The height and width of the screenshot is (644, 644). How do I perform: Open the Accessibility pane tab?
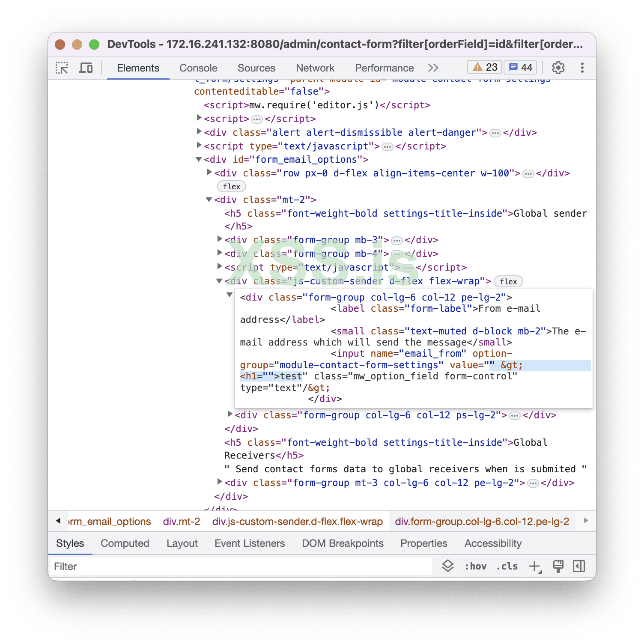493,543
